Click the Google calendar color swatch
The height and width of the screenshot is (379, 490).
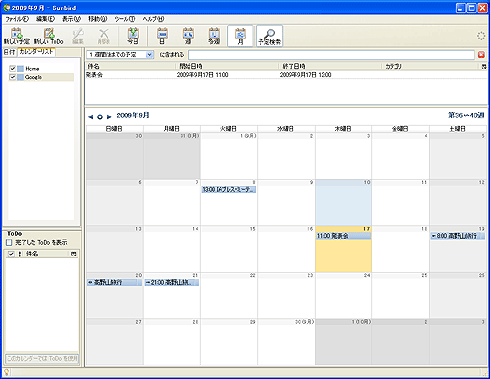(21, 77)
